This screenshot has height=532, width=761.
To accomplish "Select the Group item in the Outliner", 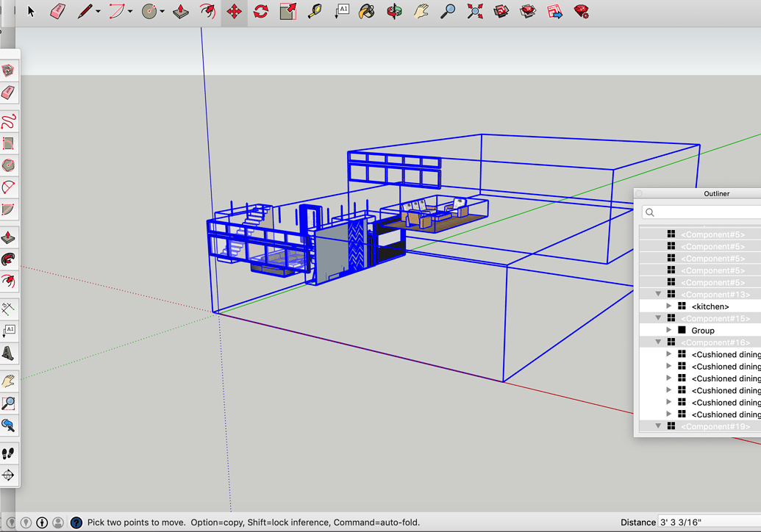I will tap(701, 330).
